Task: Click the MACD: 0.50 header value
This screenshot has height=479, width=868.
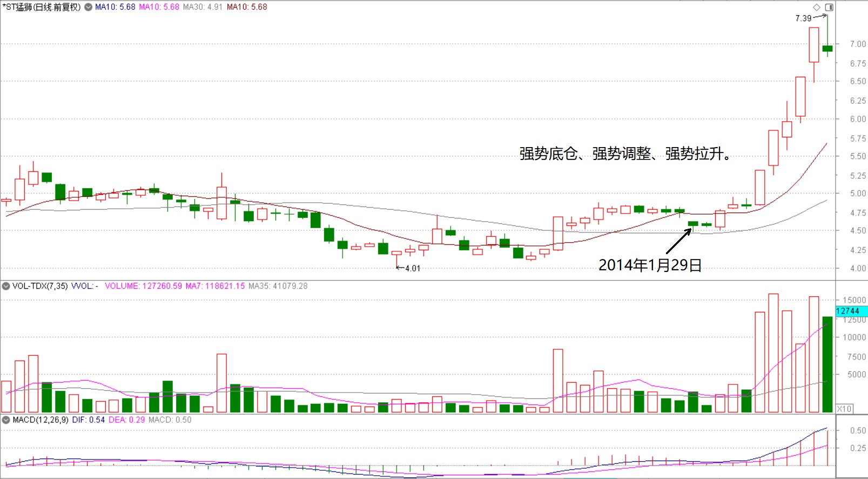Action: (x=170, y=420)
